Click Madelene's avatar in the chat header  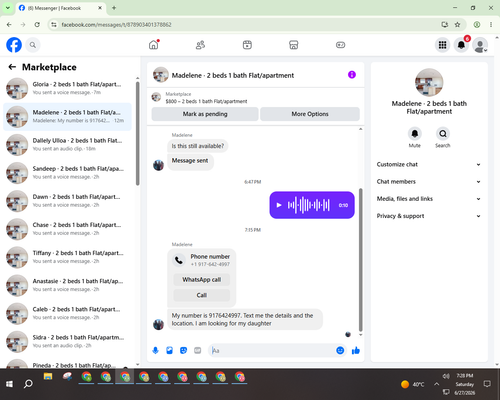pyautogui.click(x=161, y=75)
